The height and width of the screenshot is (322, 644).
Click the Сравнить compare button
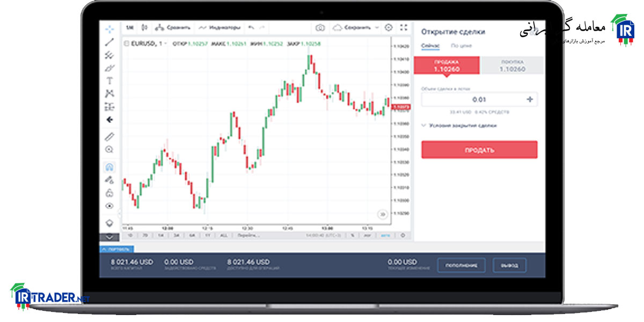[172, 27]
